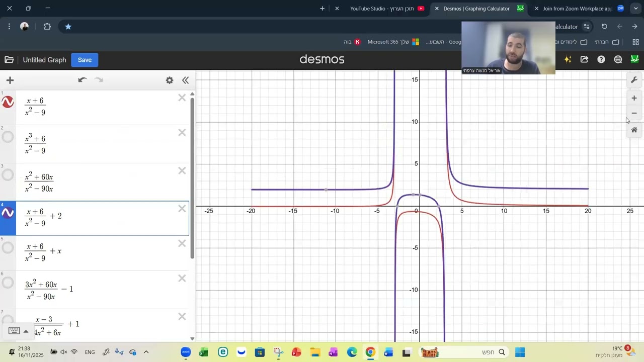Expand the keypad arrow toggle
Image resolution: width=644 pixels, height=362 pixels.
tap(26, 331)
